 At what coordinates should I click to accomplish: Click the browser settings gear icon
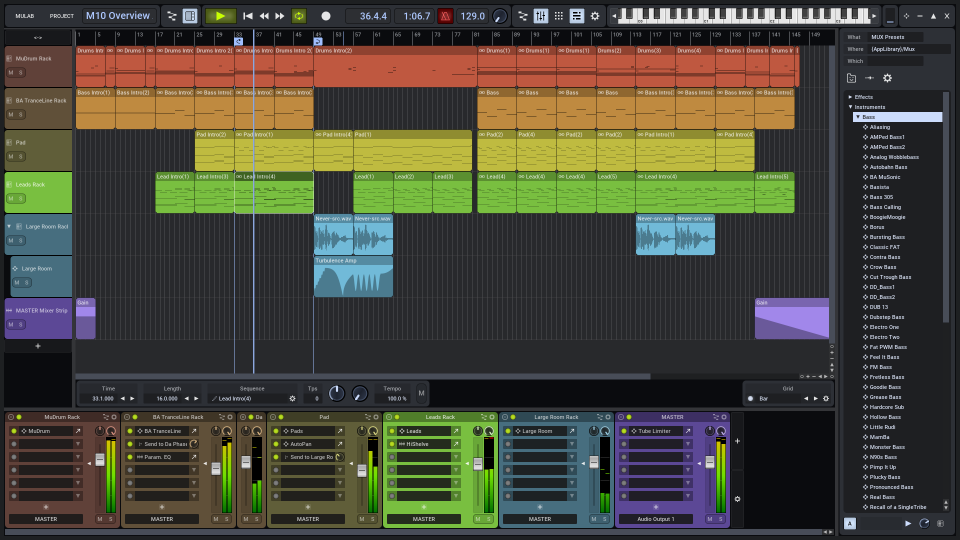point(887,78)
